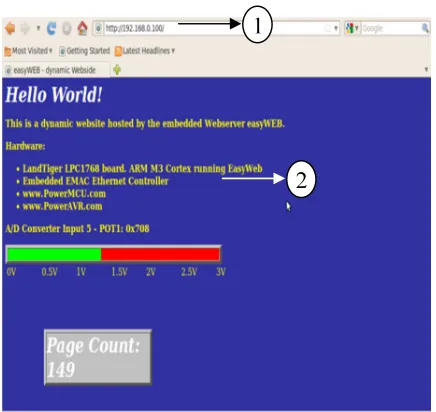Click the www.PowerAVR.com entry
The width and height of the screenshot is (436, 412).
point(62,206)
